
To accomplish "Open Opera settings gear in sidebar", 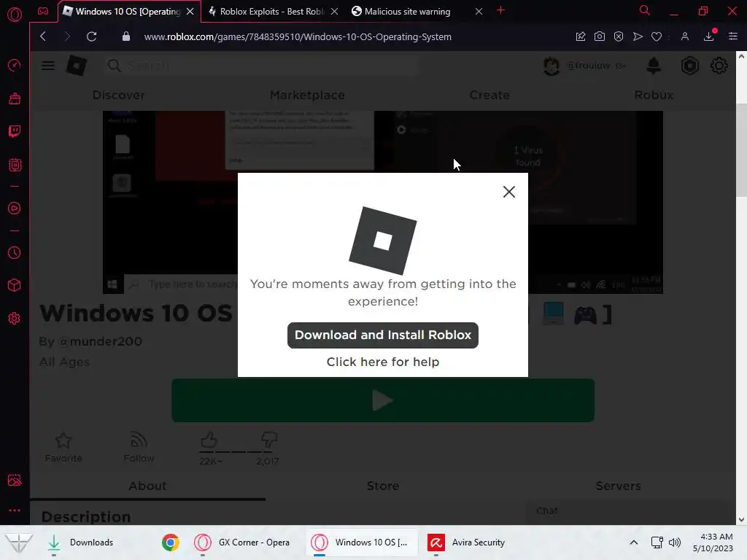I will tap(15, 319).
